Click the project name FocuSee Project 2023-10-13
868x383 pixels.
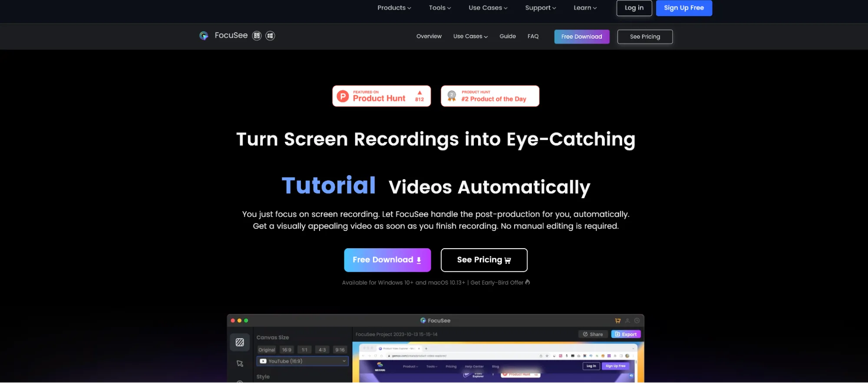pyautogui.click(x=396, y=334)
